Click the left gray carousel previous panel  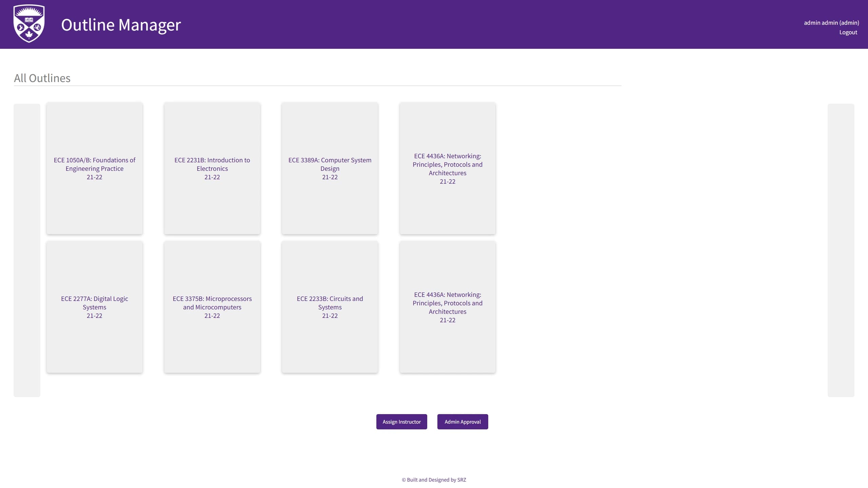click(x=27, y=250)
